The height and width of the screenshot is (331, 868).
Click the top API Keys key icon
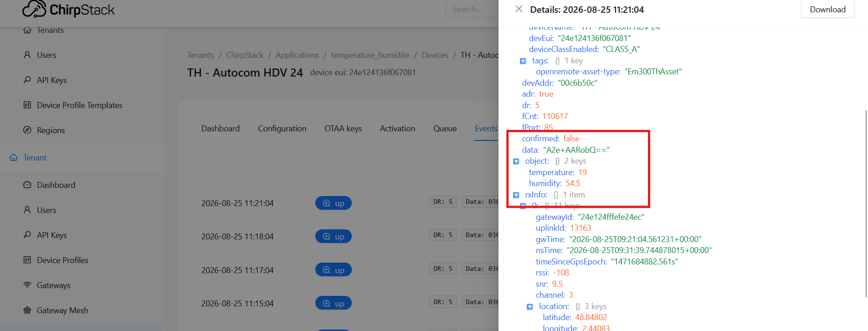27,80
